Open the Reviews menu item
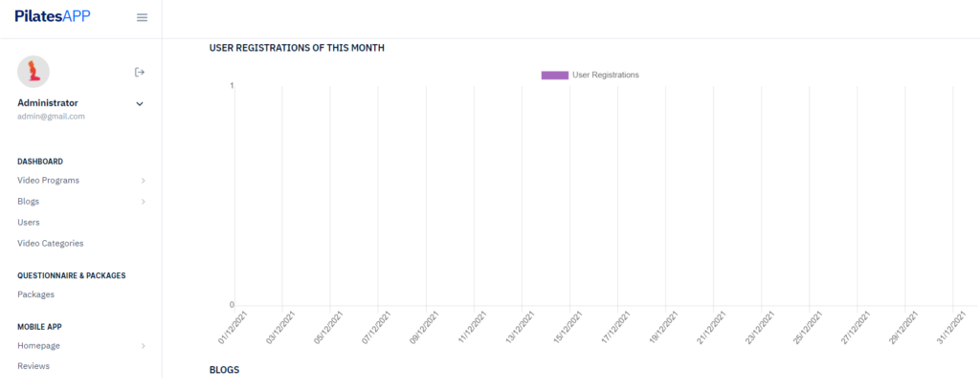 pyautogui.click(x=33, y=366)
